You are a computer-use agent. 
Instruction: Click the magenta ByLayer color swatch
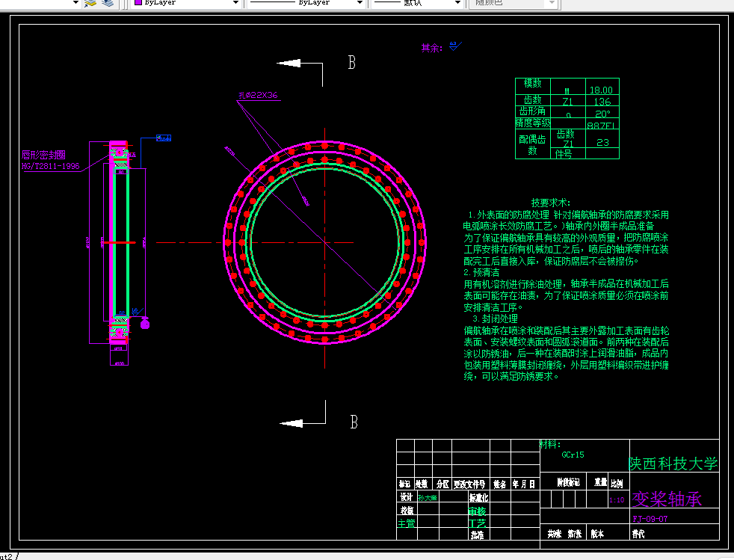point(138,2)
